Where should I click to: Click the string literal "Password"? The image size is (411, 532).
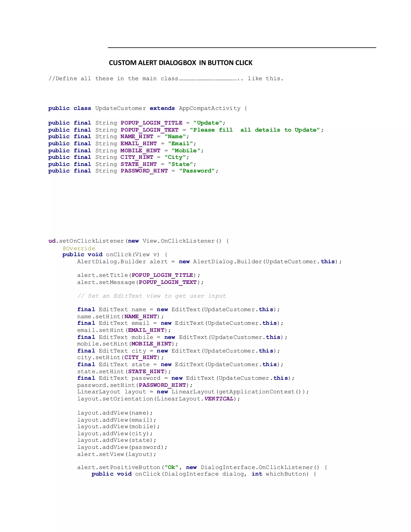pyautogui.click(x=197, y=171)
